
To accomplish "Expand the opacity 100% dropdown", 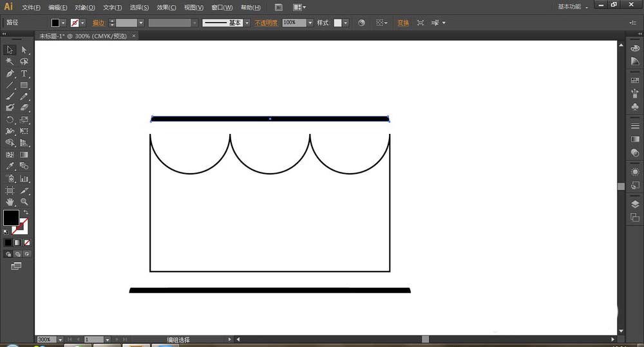I will click(x=310, y=23).
